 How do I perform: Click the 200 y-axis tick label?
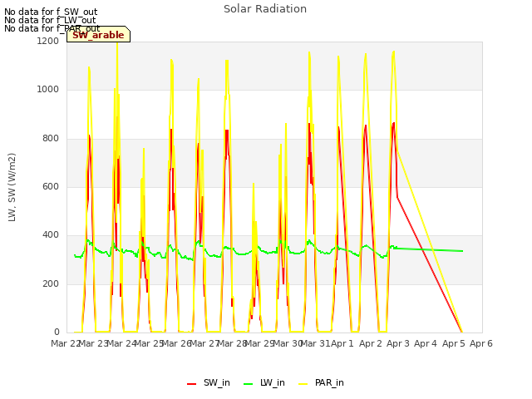click(x=51, y=283)
